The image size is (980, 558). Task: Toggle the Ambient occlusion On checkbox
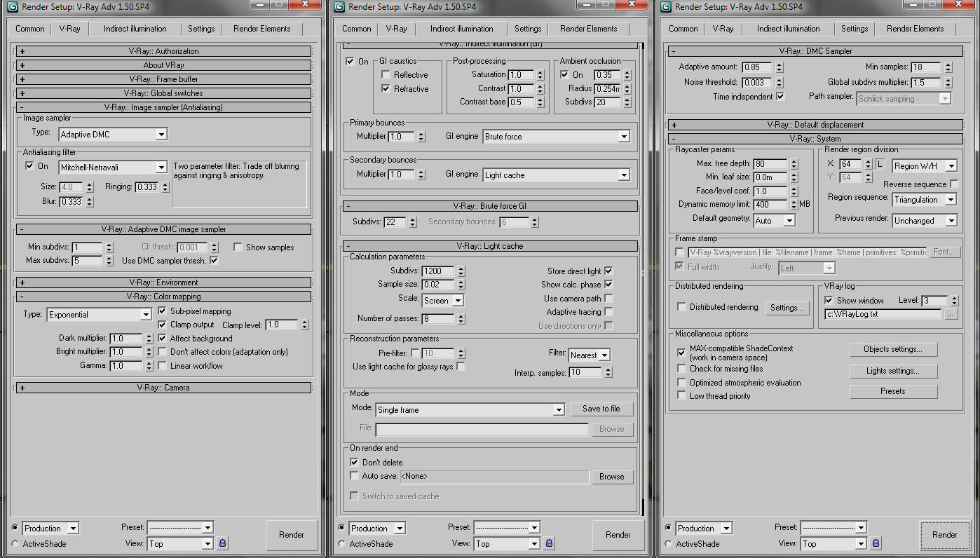(x=564, y=75)
